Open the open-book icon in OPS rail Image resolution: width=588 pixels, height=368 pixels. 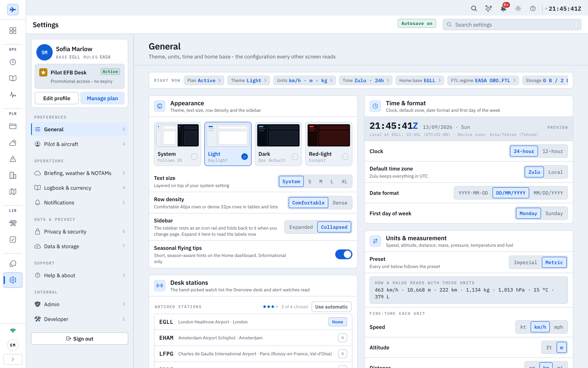pos(13,78)
